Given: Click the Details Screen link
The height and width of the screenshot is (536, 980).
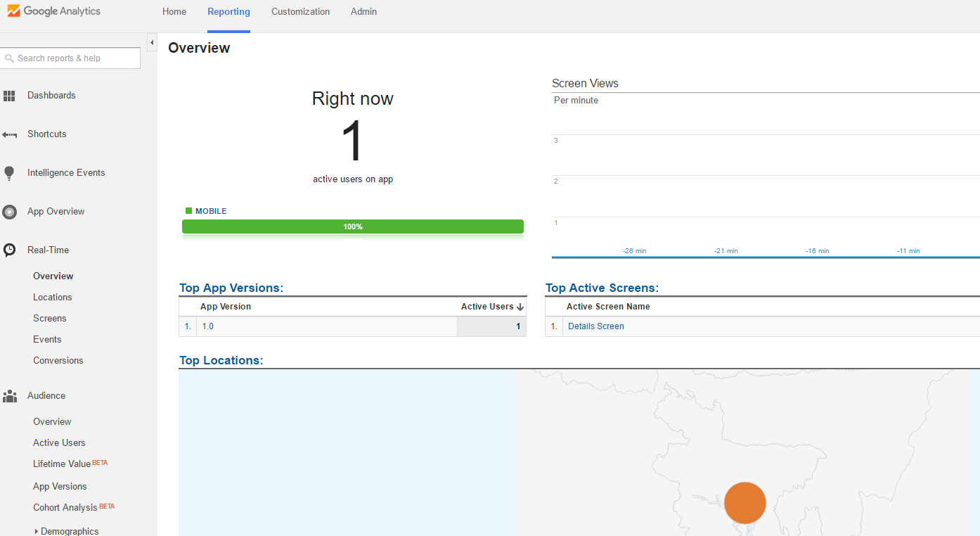Looking at the screenshot, I should click(x=596, y=326).
